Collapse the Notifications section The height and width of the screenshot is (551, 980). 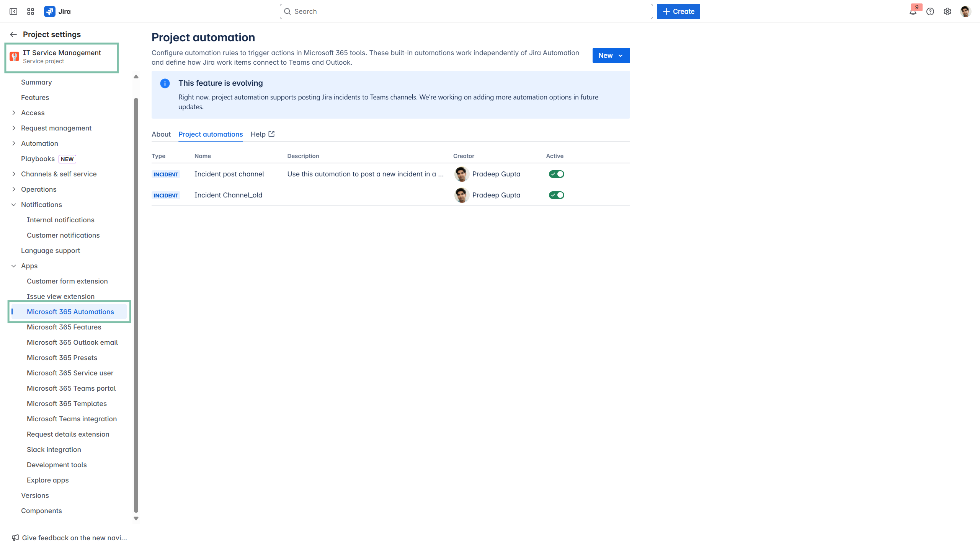(14, 205)
